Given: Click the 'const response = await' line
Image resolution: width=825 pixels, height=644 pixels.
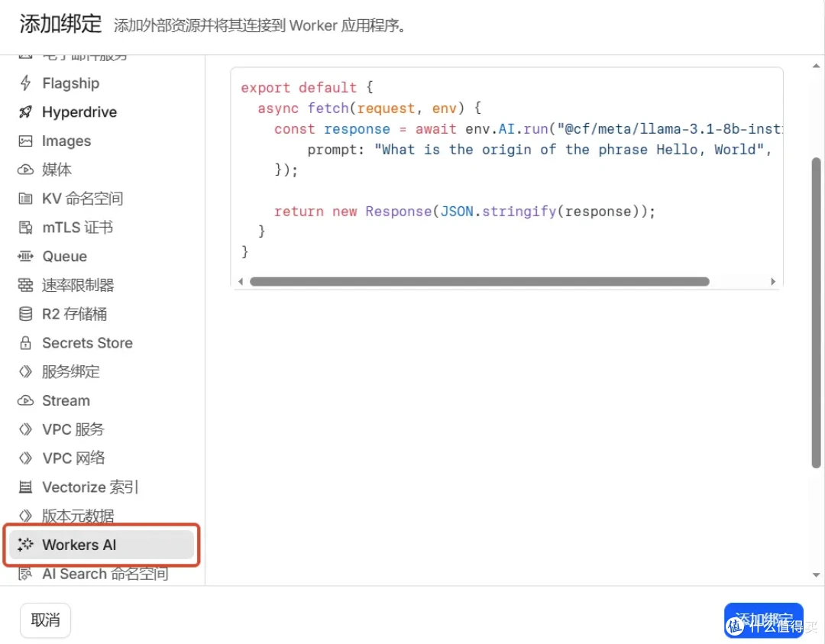Looking at the screenshot, I should [x=528, y=129].
